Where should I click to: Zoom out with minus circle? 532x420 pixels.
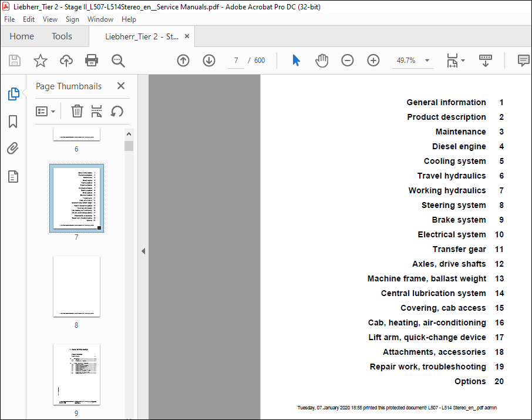tap(348, 61)
